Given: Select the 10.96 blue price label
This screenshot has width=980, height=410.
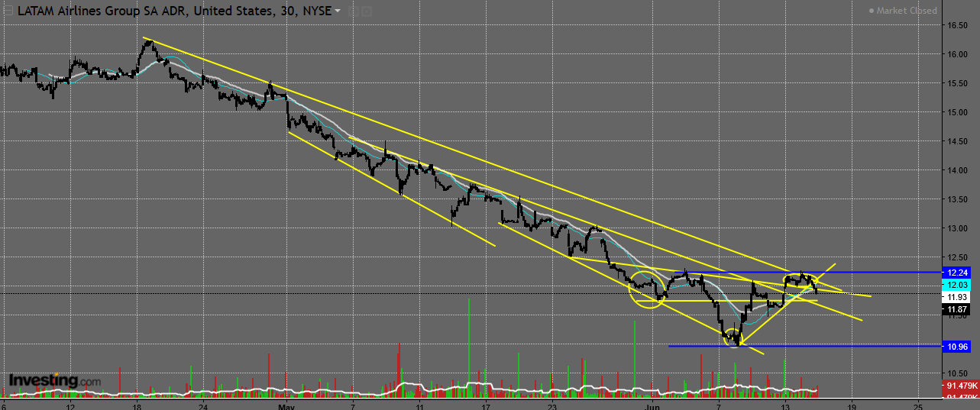Looking at the screenshot, I should pos(958,346).
